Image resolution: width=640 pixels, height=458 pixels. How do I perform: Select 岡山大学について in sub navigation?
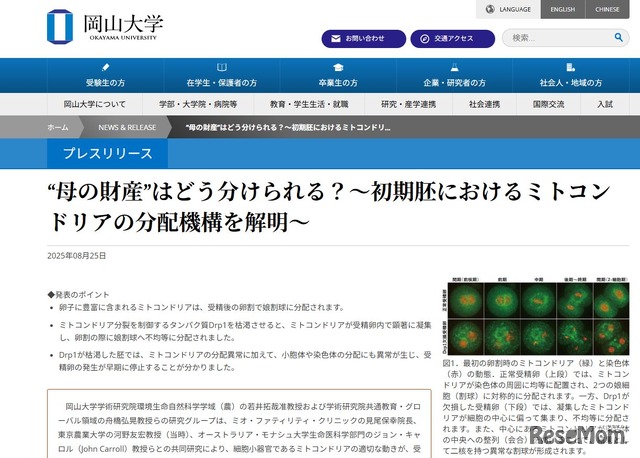[x=95, y=104]
